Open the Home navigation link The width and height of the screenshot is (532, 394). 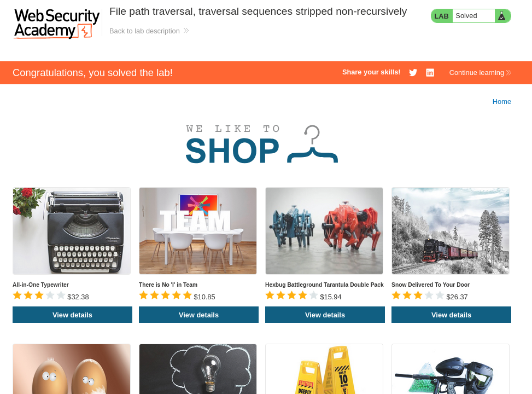(501, 102)
